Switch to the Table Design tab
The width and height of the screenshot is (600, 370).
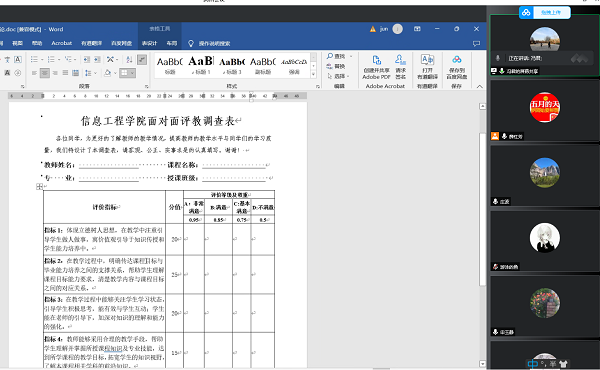coord(149,43)
